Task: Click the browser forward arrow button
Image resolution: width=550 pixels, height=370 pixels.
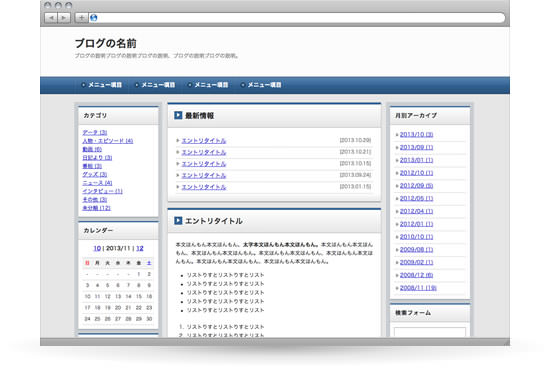Action: pyautogui.click(x=64, y=18)
